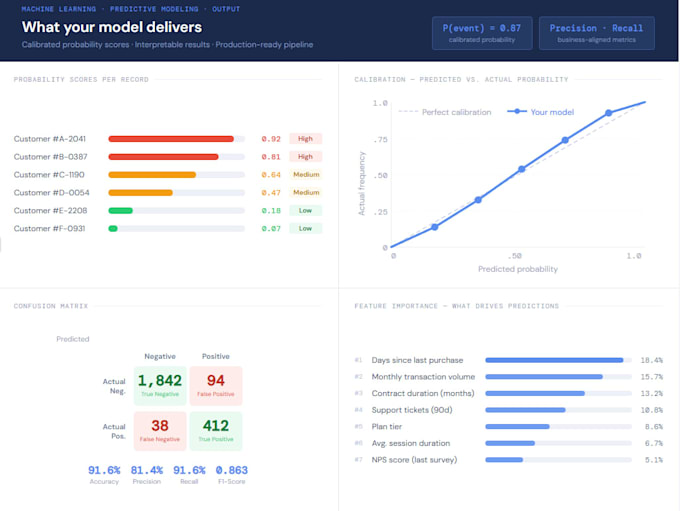Screen dimensions: 680x511
Task: Click the 0.92 probability score
Action: (271, 139)
